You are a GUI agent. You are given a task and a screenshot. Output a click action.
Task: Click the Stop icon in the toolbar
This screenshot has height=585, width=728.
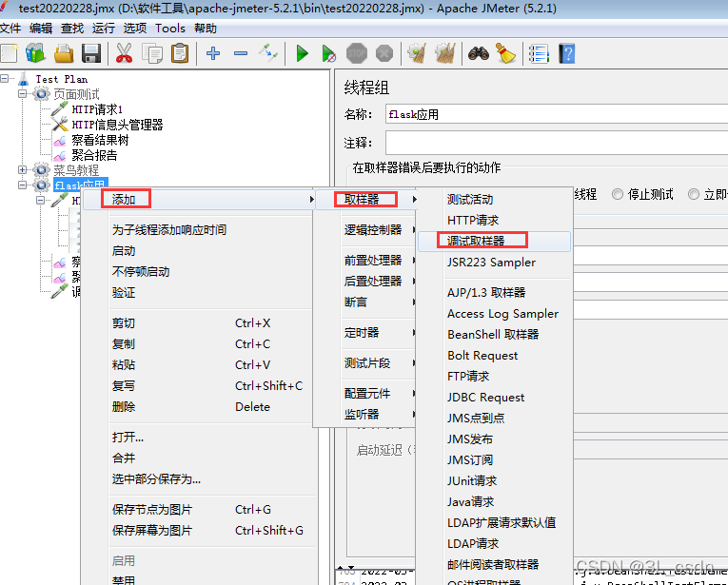(357, 53)
